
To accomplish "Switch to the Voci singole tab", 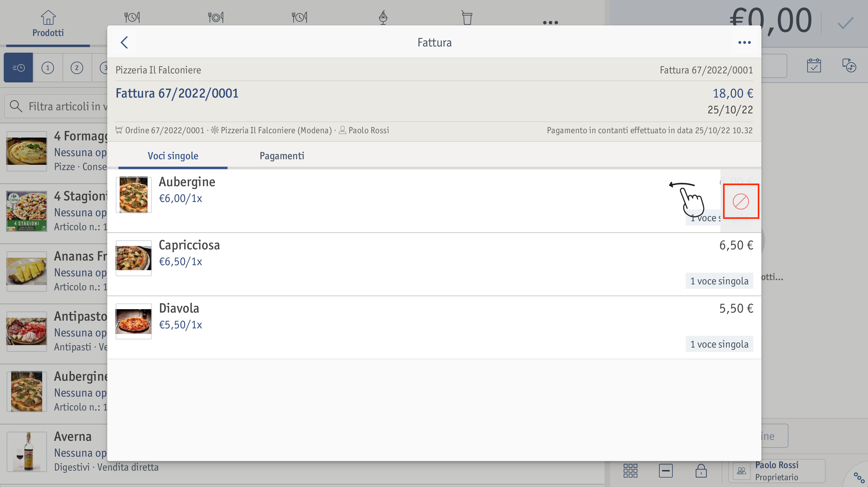I will point(173,156).
